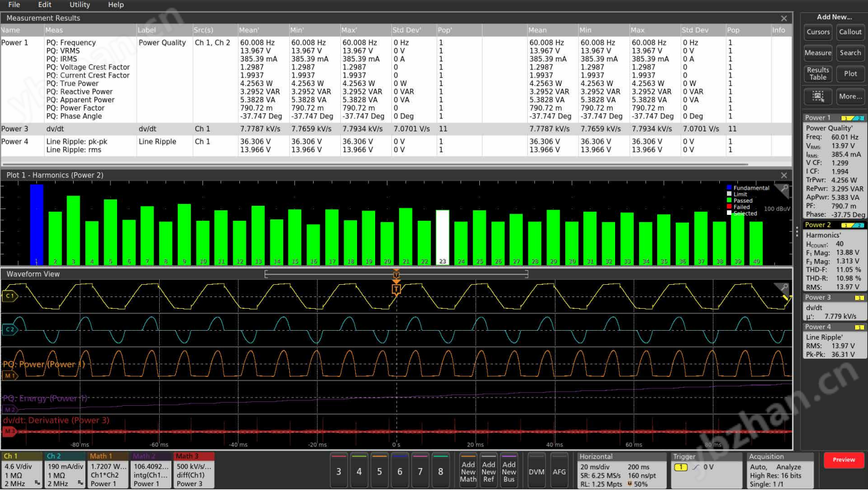Viewport: 868px width, 490px height.
Task: Open the Edit menu
Action: point(45,5)
